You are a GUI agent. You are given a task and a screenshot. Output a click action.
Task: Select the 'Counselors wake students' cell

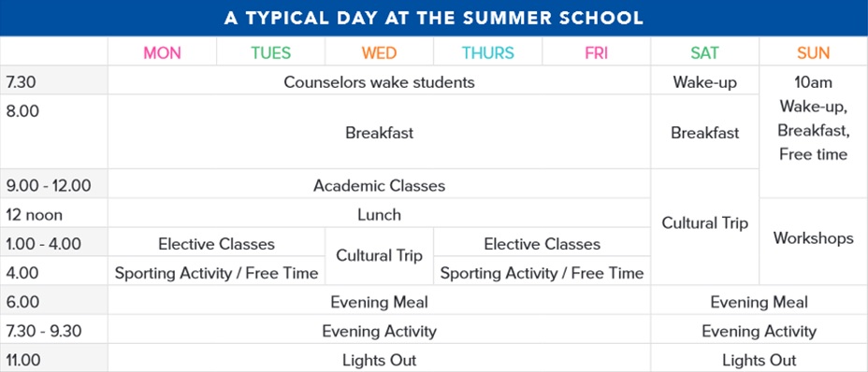379,82
